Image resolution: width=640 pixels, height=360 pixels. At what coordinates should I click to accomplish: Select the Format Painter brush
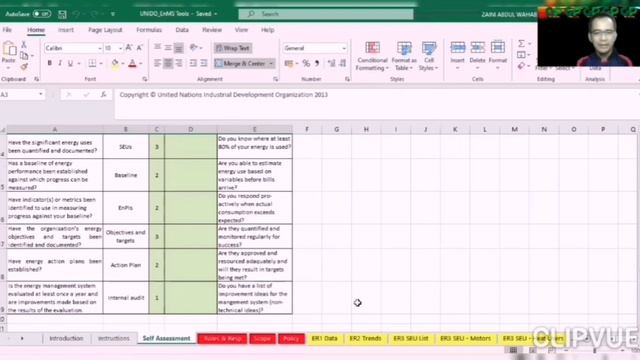click(24, 66)
